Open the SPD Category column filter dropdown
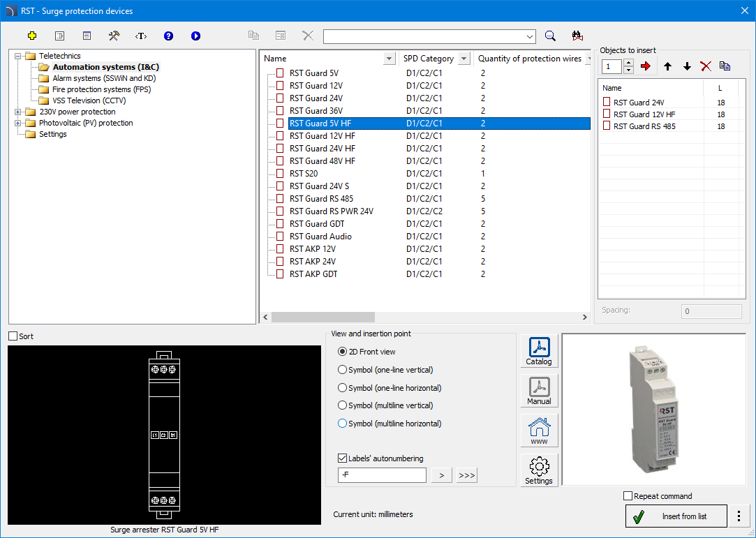Image resolution: width=756 pixels, height=538 pixels. (x=464, y=59)
